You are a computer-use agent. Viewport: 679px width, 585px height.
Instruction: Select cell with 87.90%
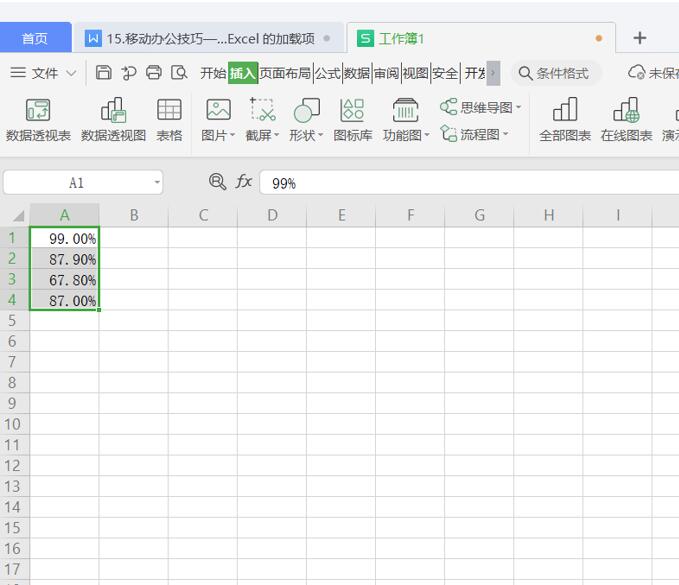tap(65, 259)
